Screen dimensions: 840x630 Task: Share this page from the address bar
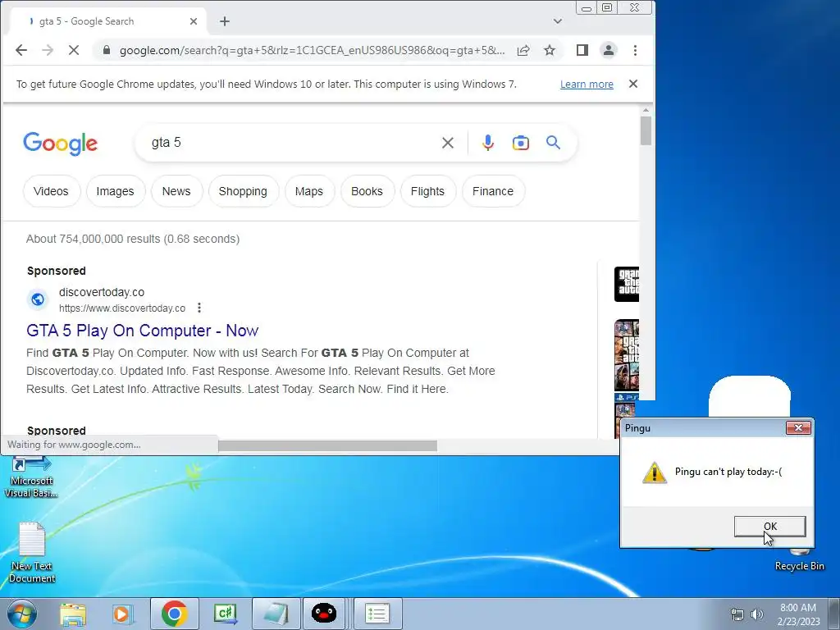point(523,50)
